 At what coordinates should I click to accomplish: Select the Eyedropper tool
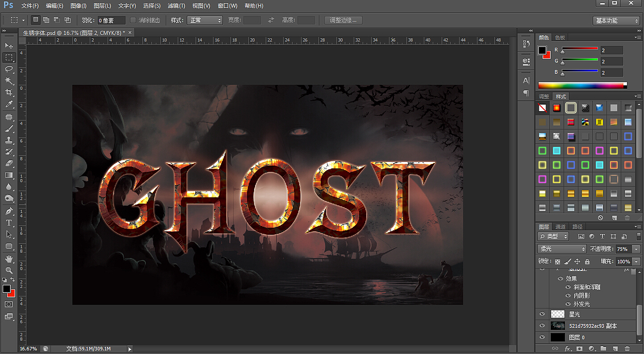pyautogui.click(x=9, y=105)
